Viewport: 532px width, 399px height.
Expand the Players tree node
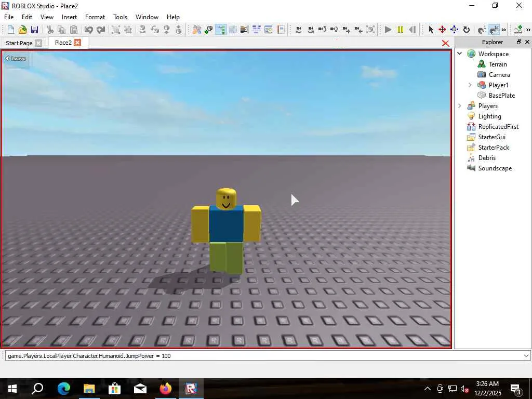click(x=460, y=106)
